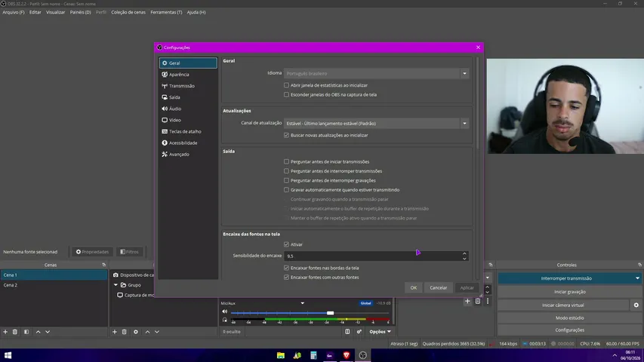Check Perguntar antes de interromper transmissões
The width and height of the screenshot is (644, 362).
286,171
